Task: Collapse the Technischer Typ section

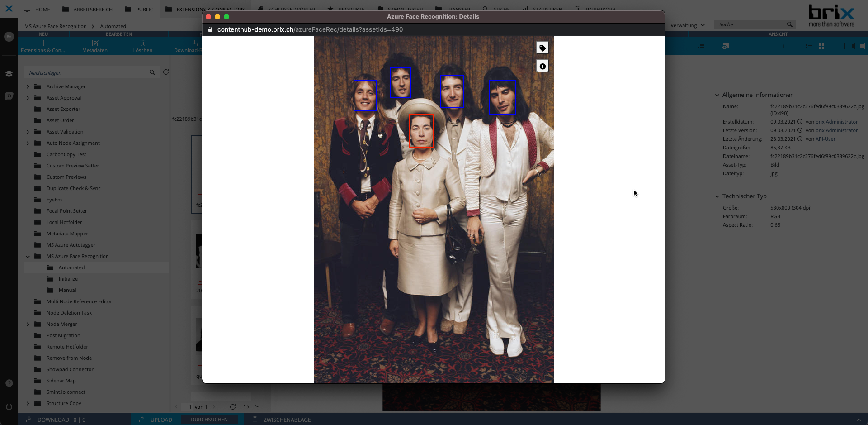Action: (717, 196)
